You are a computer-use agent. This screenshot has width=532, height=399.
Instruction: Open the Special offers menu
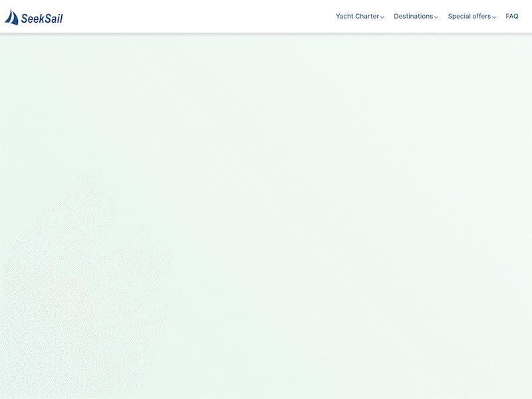pyautogui.click(x=469, y=16)
